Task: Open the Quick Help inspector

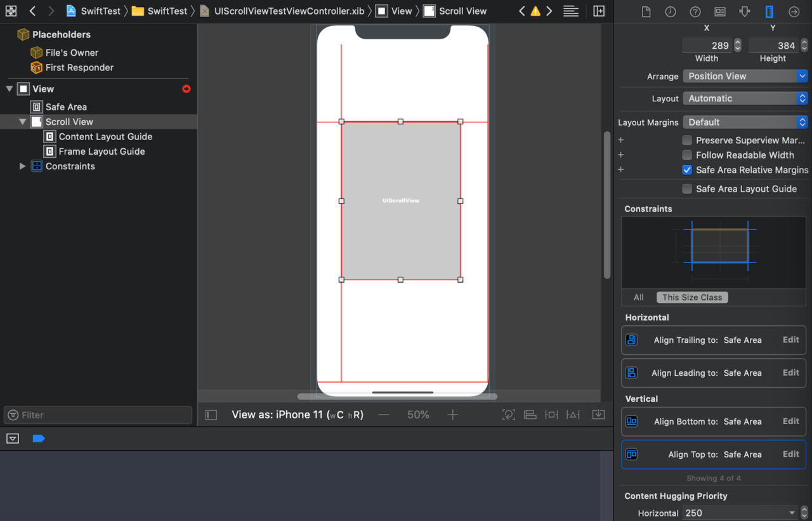Action: pyautogui.click(x=695, y=11)
